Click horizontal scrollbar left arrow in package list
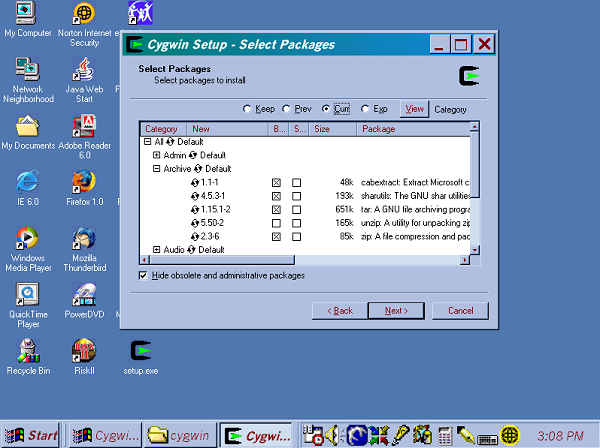Image resolution: width=600 pixels, height=448 pixels. 145,260
